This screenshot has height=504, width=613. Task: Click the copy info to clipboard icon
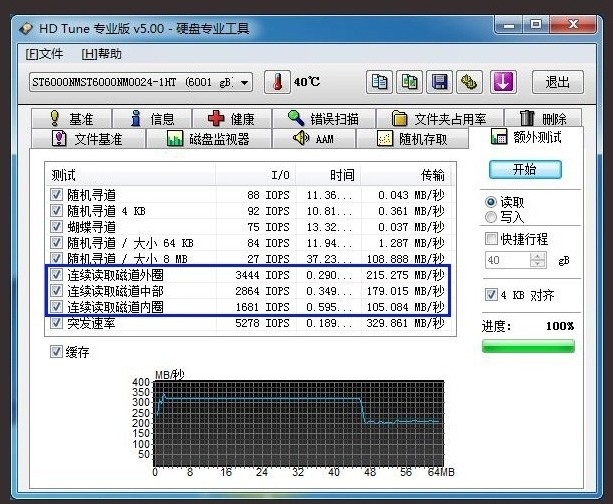pos(379,82)
